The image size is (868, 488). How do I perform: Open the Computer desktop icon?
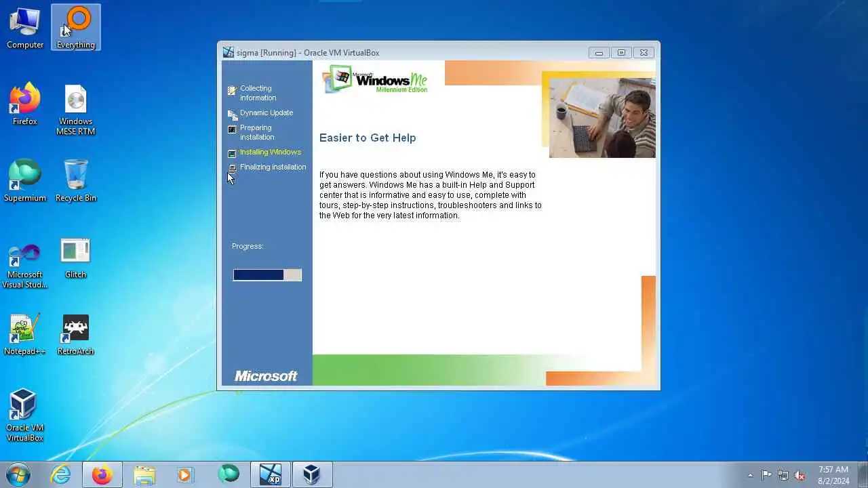point(25,28)
